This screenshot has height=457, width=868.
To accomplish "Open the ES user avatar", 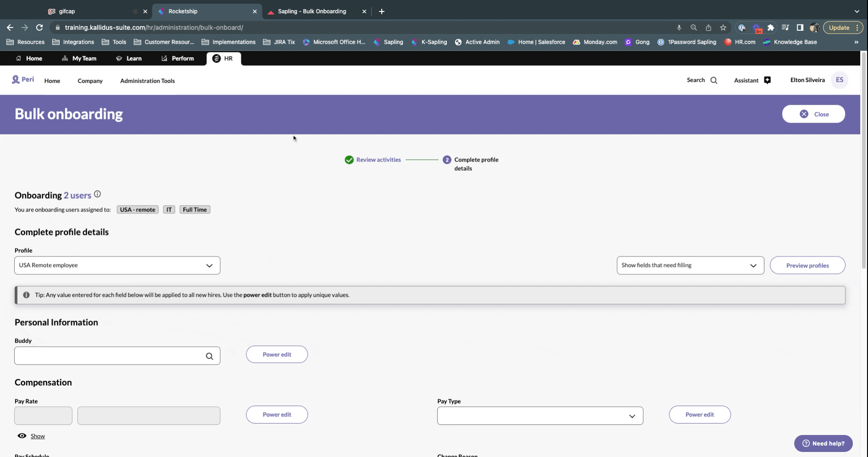I will click(x=839, y=80).
